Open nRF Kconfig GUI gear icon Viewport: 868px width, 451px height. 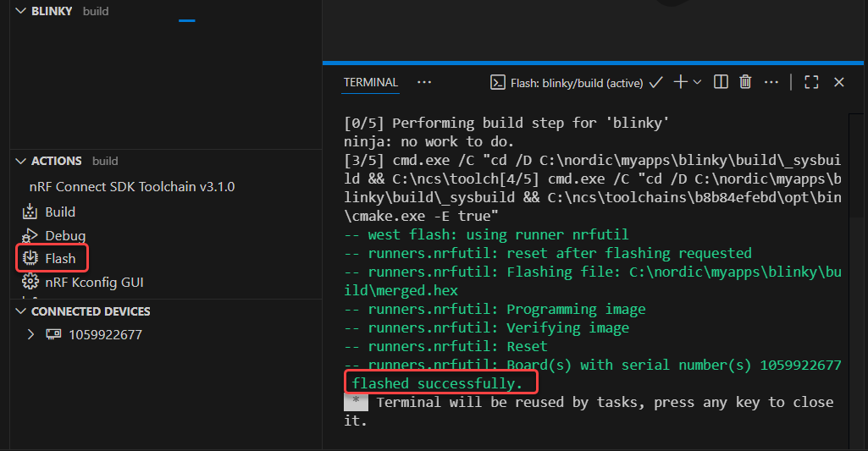[30, 282]
